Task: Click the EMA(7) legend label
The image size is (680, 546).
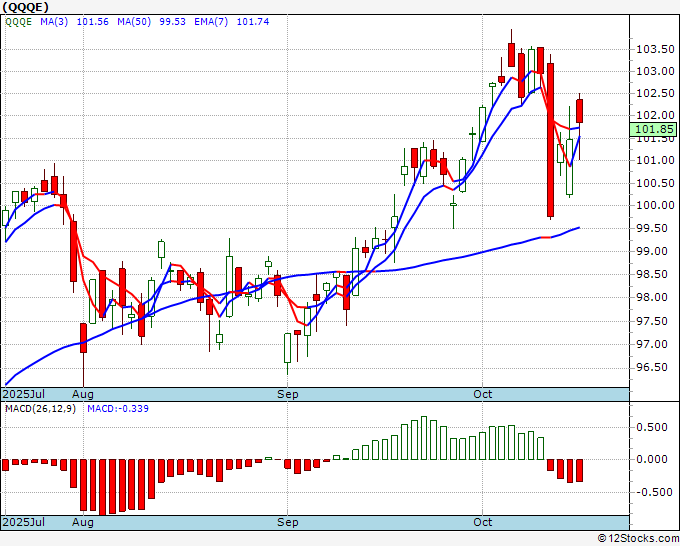Action: pyautogui.click(x=211, y=22)
